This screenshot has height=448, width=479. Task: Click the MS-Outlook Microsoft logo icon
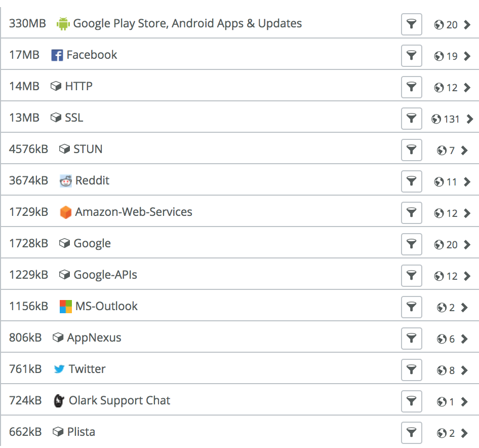click(66, 307)
